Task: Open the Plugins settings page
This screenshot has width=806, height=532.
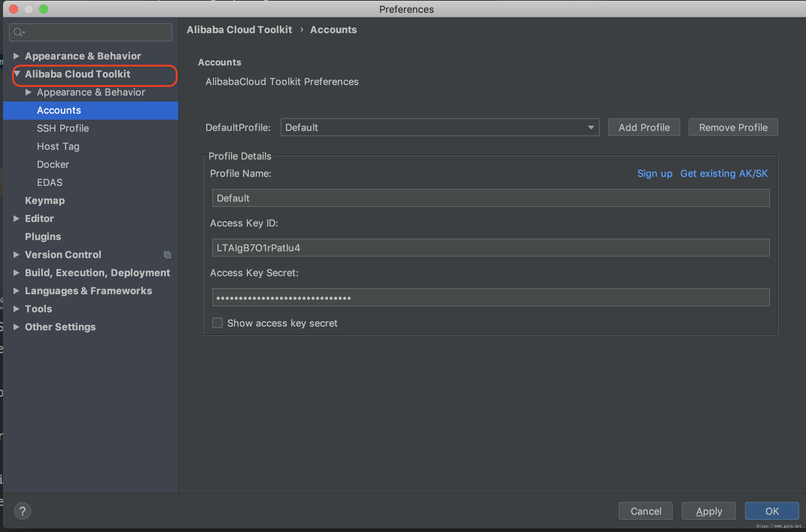Action: click(x=43, y=237)
